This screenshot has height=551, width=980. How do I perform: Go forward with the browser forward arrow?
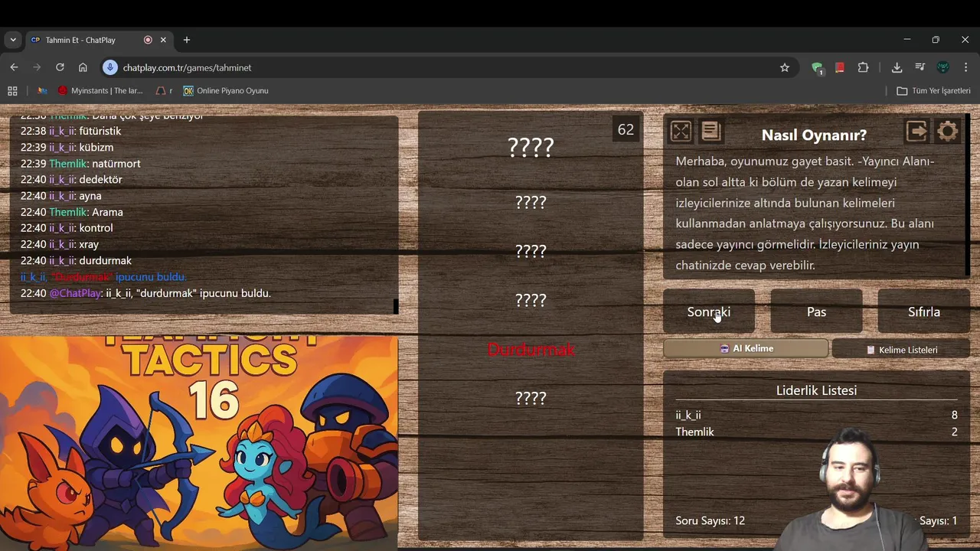click(37, 67)
